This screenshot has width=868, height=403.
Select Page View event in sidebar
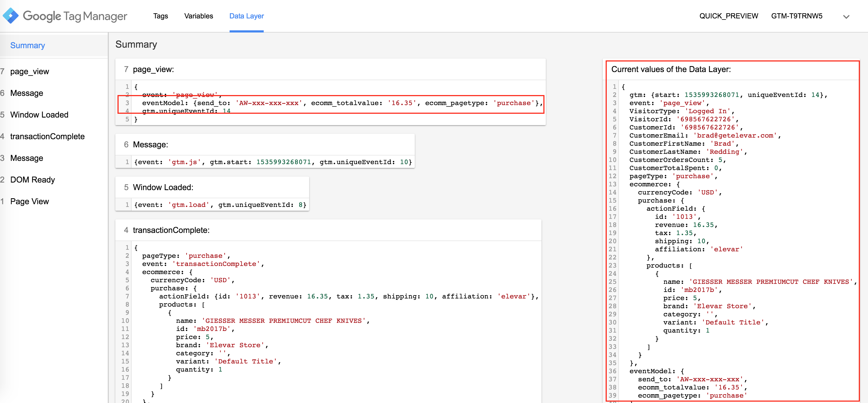tap(29, 201)
